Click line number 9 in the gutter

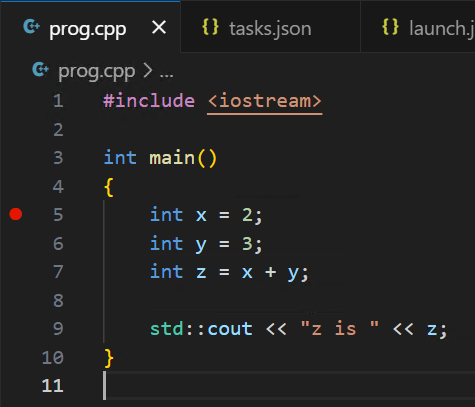58,329
